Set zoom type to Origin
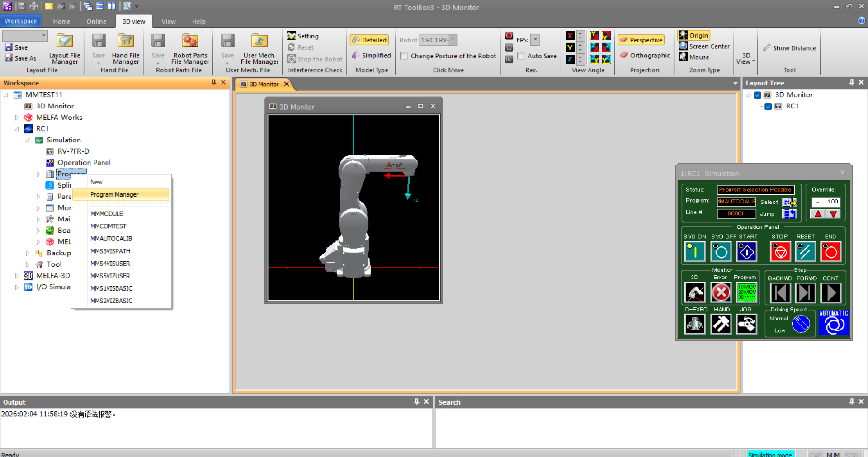 pos(693,35)
